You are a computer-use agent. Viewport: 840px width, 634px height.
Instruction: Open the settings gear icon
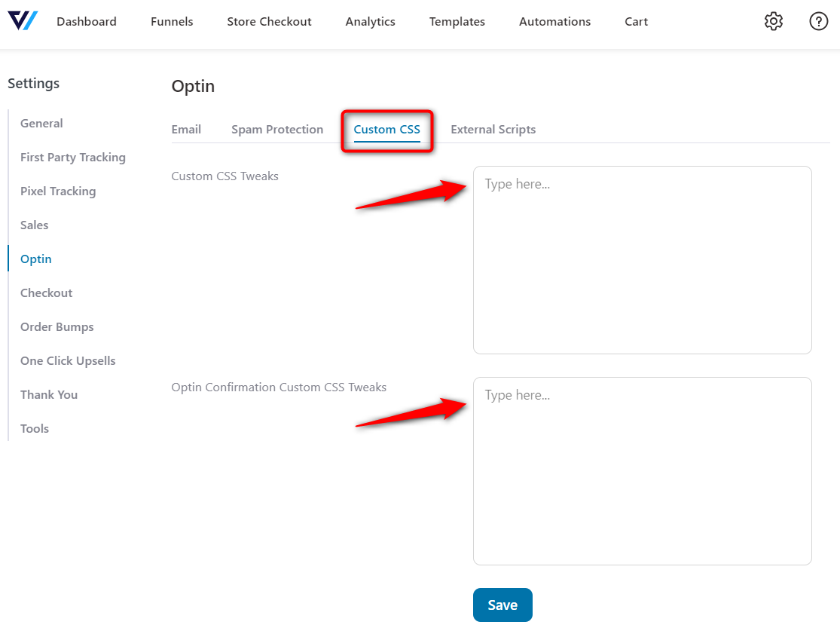[773, 21]
